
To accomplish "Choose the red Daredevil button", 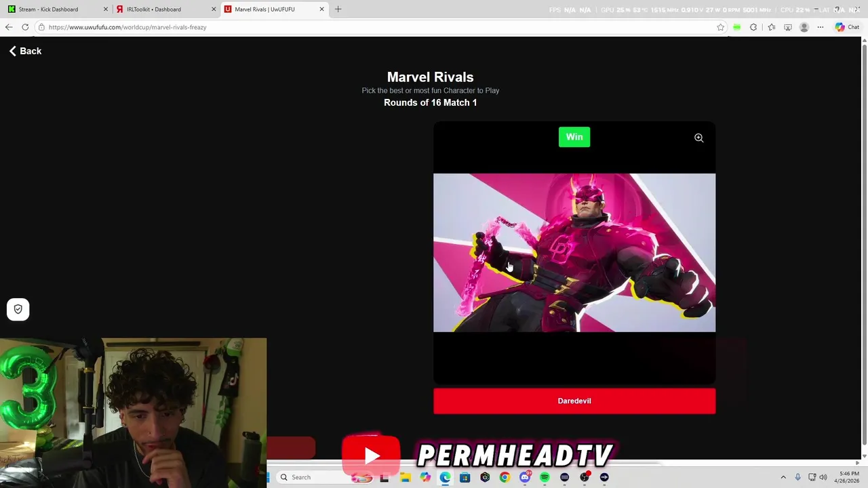I will click(574, 401).
